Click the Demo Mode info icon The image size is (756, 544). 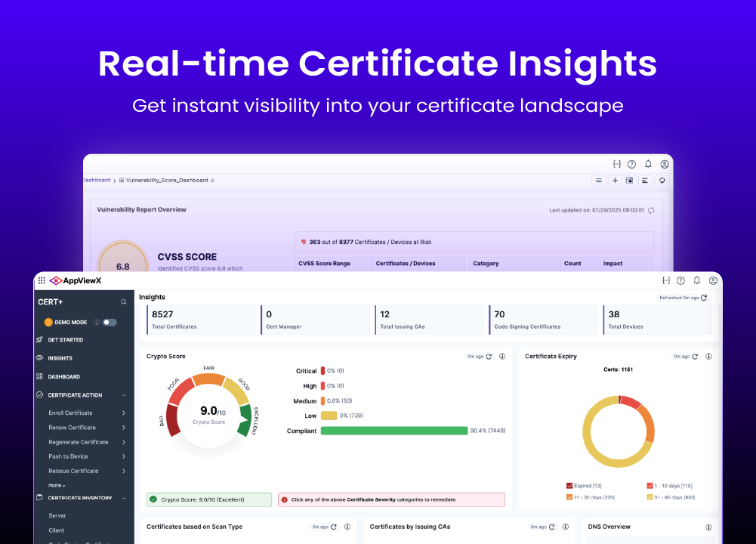(x=97, y=322)
